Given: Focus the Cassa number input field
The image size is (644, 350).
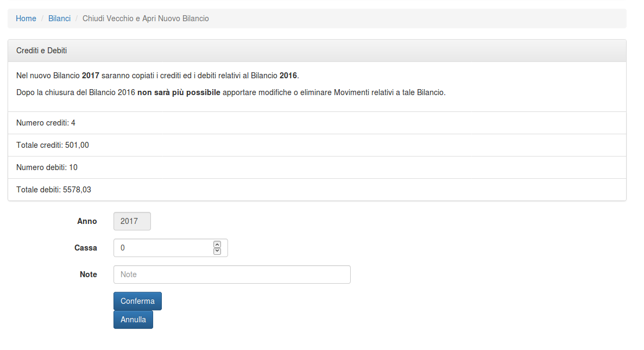Looking at the screenshot, I should click(x=163, y=248).
